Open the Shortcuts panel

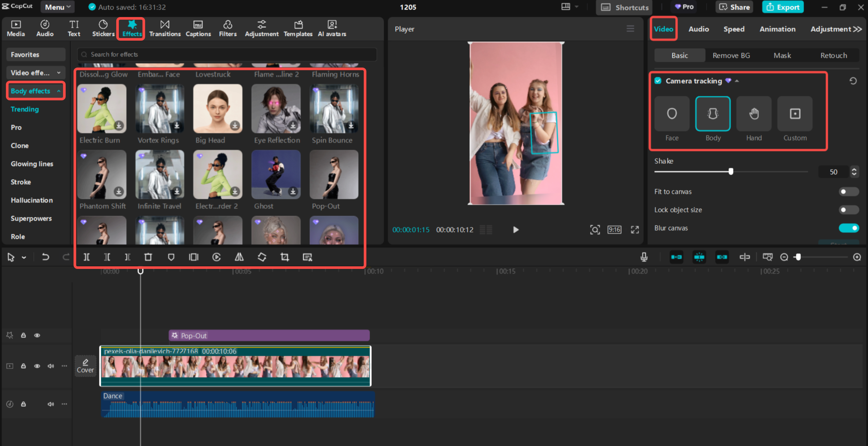click(x=624, y=7)
